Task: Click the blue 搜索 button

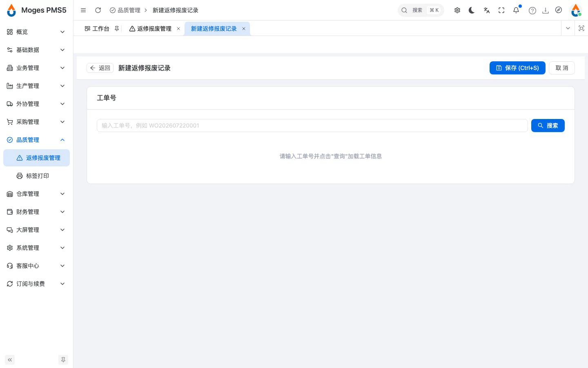Action: point(548,126)
